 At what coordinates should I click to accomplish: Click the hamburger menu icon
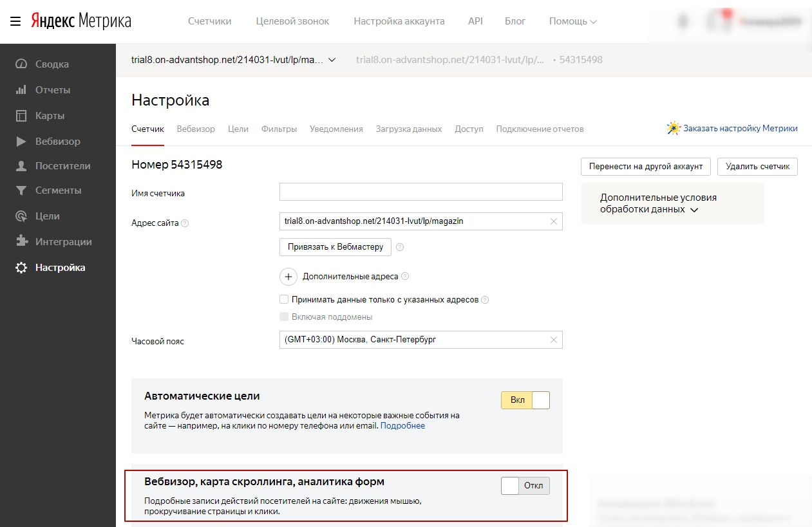15,20
